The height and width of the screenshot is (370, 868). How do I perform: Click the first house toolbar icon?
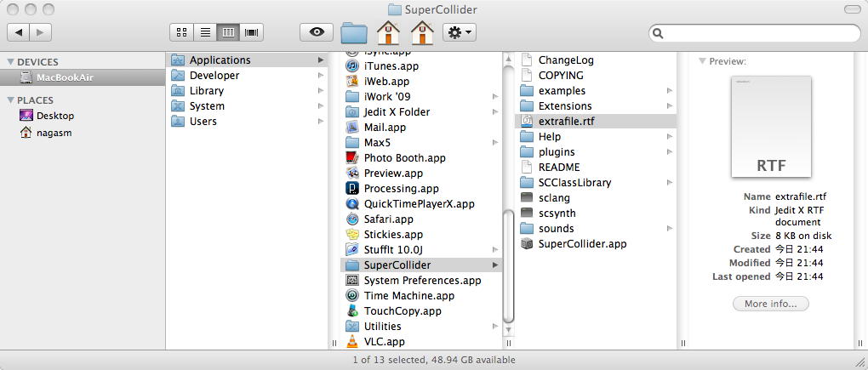pyautogui.click(x=388, y=32)
